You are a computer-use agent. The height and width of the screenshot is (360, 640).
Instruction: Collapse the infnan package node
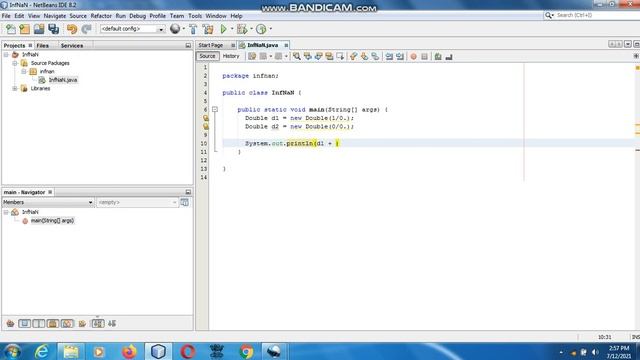(x=24, y=71)
